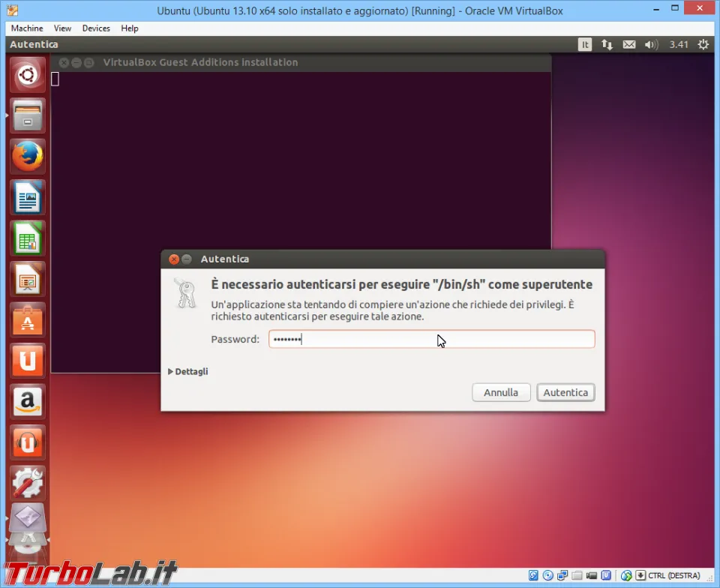Open the sound volume indicator
Screen dimensions: 720x588
tap(651, 44)
